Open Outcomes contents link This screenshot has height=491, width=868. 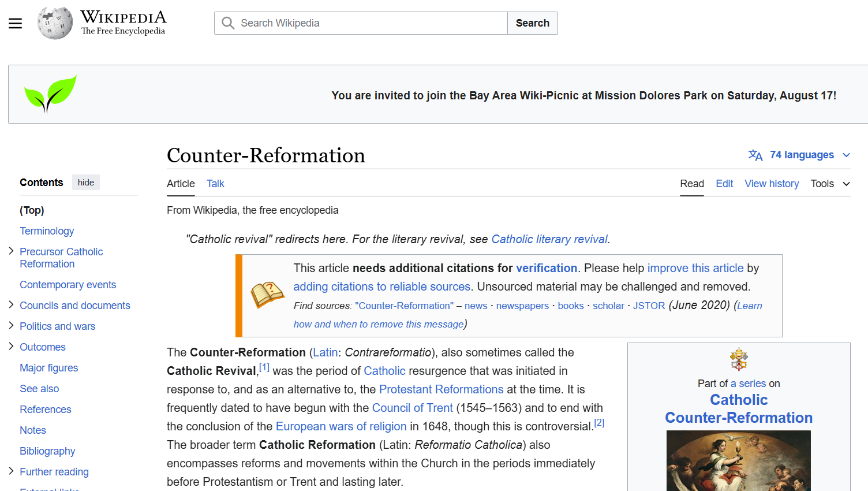(43, 347)
